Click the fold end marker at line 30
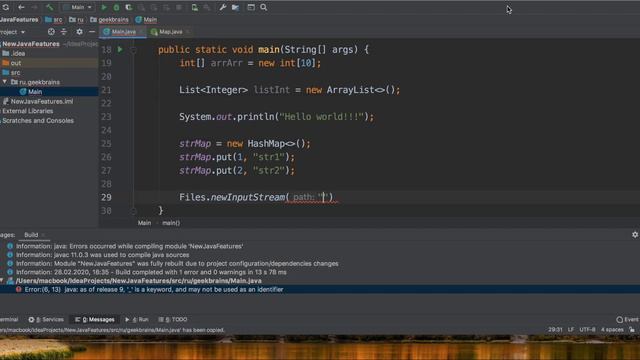The image size is (640, 360). 133,211
